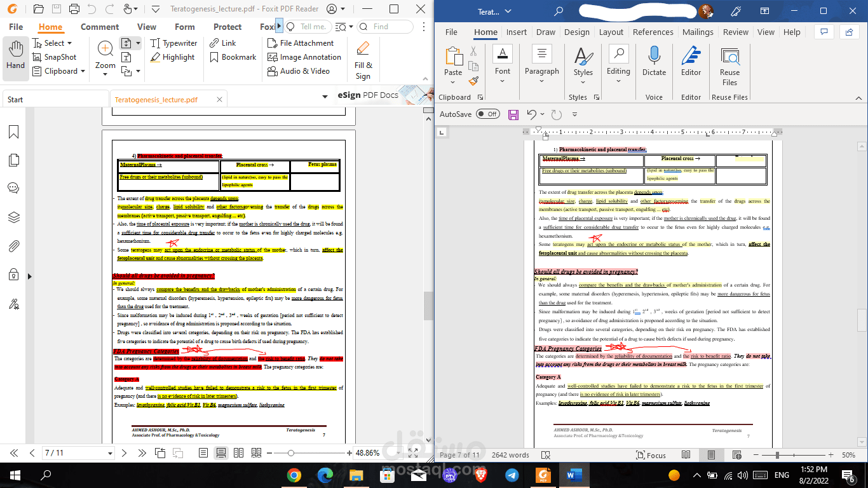
Task: Open the Bookmarks panel in Foxit sidebar
Action: [x=13, y=132]
